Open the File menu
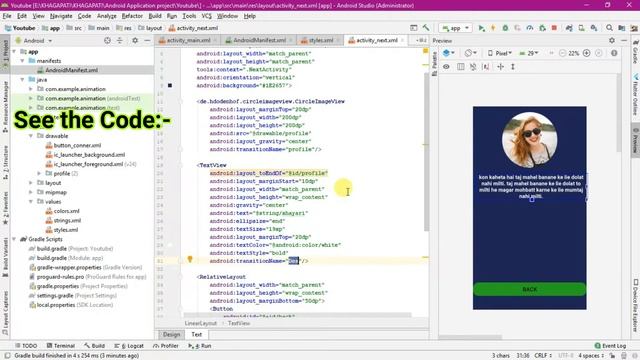The width and height of the screenshot is (640, 360). [7, 16]
